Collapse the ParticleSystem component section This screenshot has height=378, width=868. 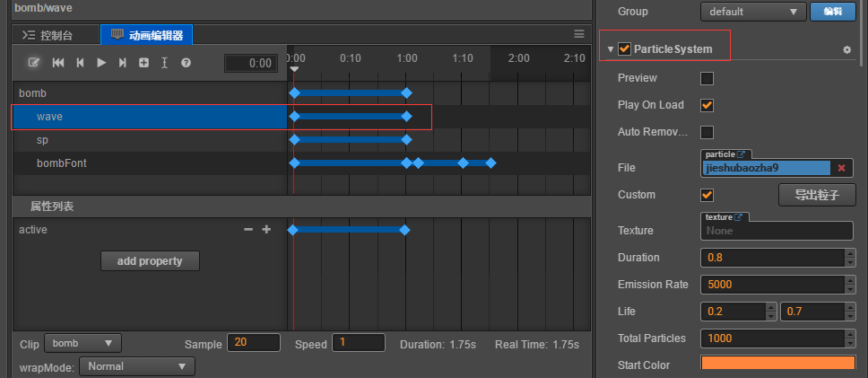click(610, 49)
